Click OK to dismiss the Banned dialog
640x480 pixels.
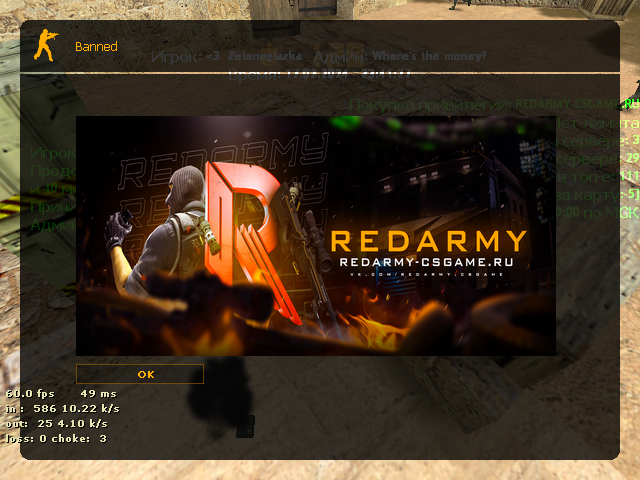[x=140, y=374]
